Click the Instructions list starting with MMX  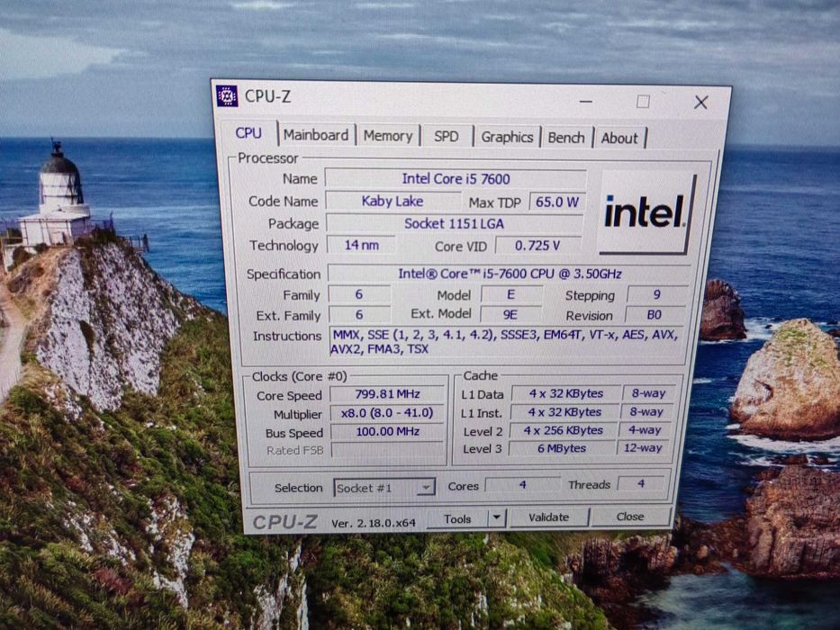point(505,342)
